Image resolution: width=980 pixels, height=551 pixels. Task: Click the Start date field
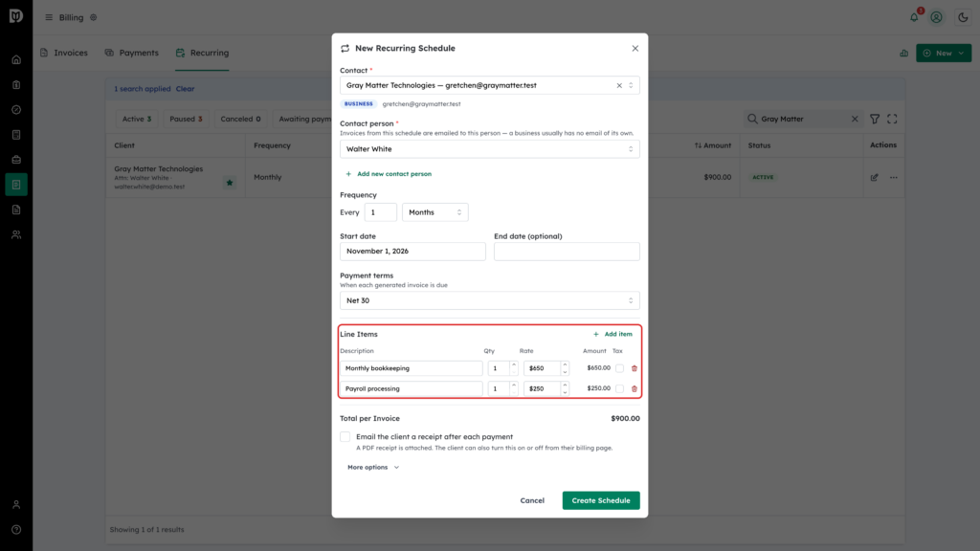tap(412, 252)
